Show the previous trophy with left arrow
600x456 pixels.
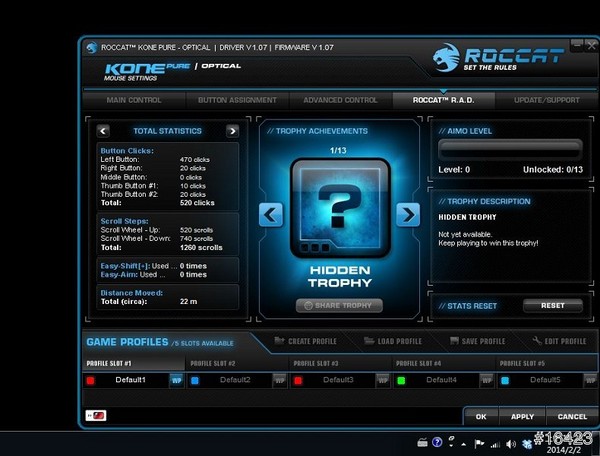(270, 214)
